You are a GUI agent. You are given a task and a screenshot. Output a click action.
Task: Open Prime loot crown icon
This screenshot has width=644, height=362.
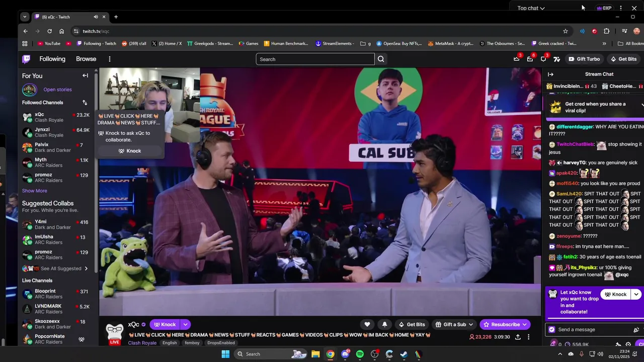point(517,59)
